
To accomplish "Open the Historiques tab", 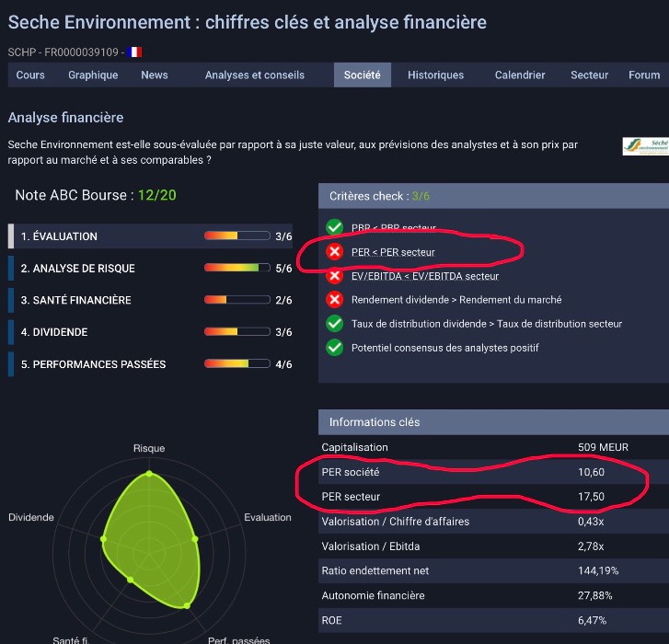I will [x=435, y=75].
